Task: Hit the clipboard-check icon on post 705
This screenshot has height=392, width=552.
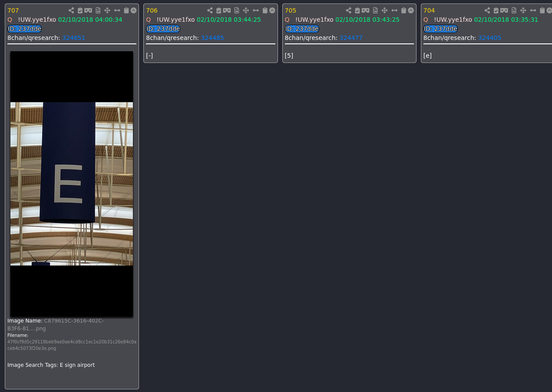Action: tap(357, 10)
